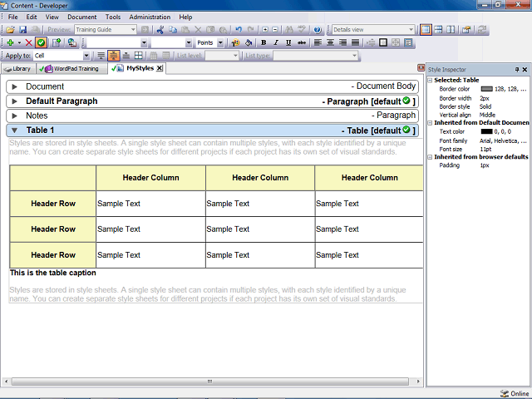Screen dimensions: 532x399
Task: Toggle vertical align middle button
Action: (x=114, y=56)
